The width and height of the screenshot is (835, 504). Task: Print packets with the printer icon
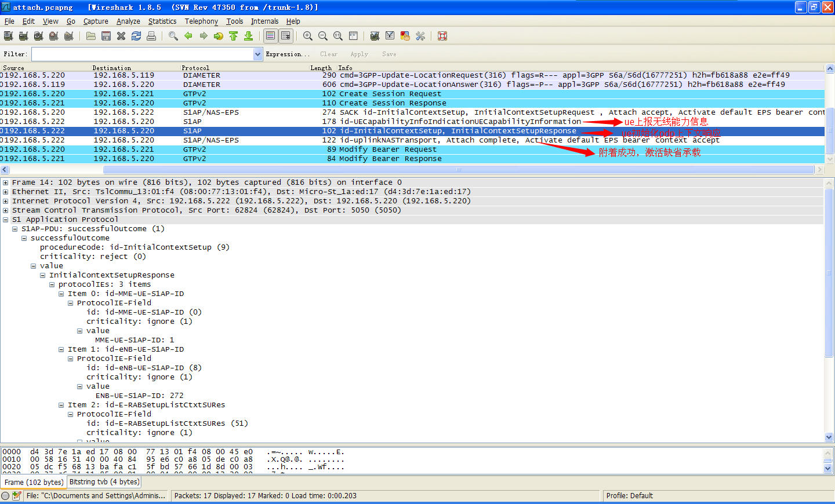click(x=151, y=36)
